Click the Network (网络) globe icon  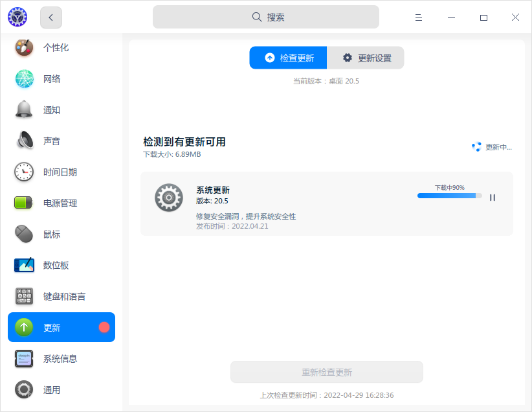(x=24, y=79)
